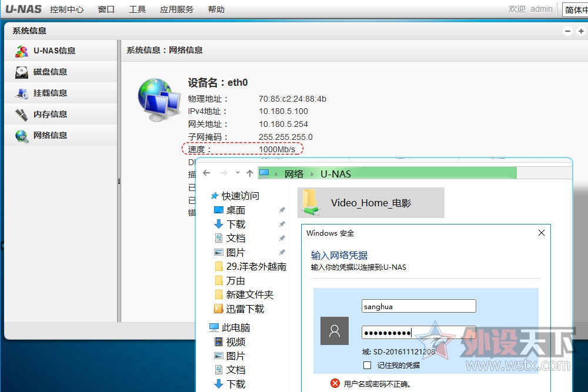Open 下载 under 此电脑
Viewport: 588px width, 392px height.
tap(236, 384)
